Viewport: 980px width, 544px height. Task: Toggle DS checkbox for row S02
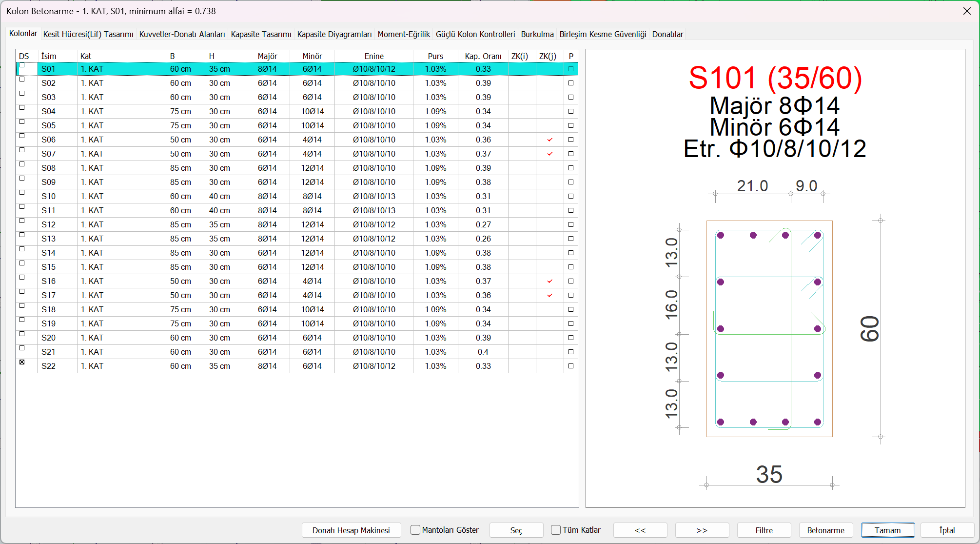point(22,79)
